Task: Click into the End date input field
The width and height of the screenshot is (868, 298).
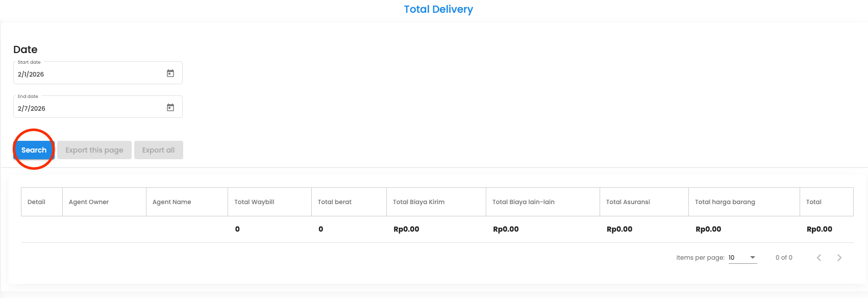Action: 87,109
